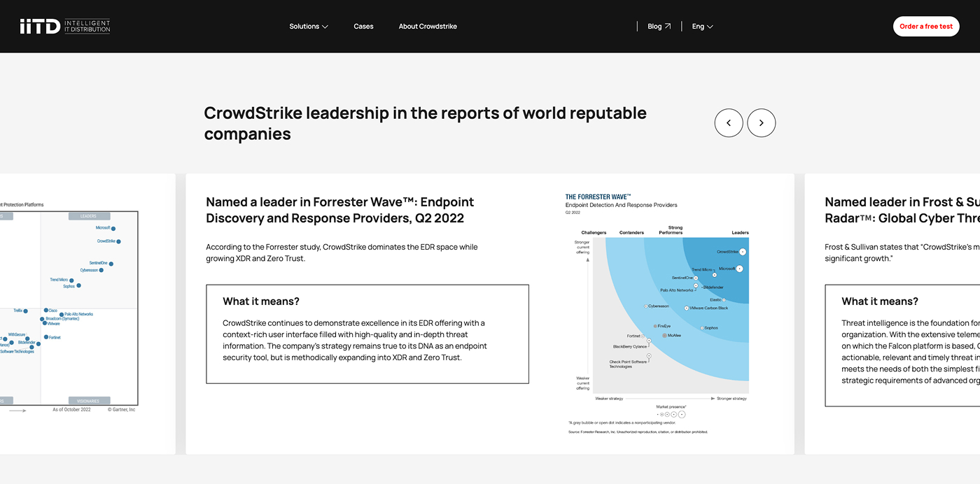Advance carousel with right arrow button
This screenshot has width=980, height=484.
point(761,123)
